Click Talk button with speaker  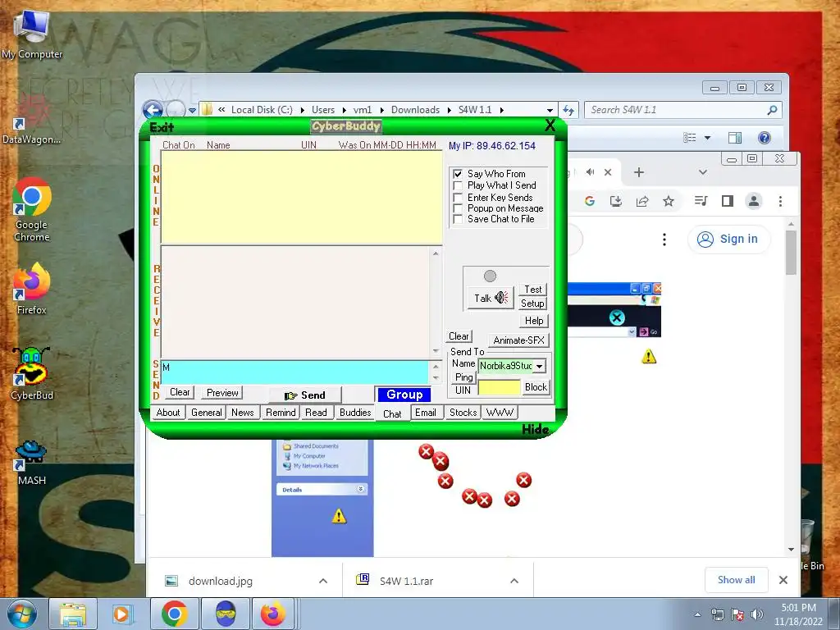point(491,298)
